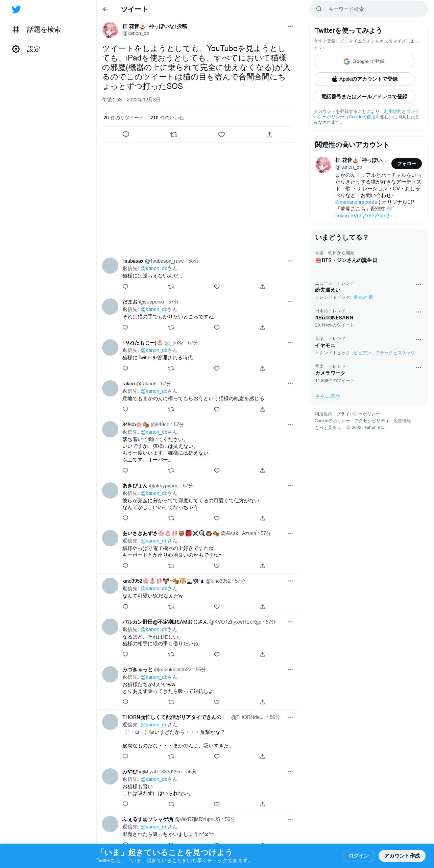
Task: Like the main tweet with heart icon
Action: click(221, 135)
